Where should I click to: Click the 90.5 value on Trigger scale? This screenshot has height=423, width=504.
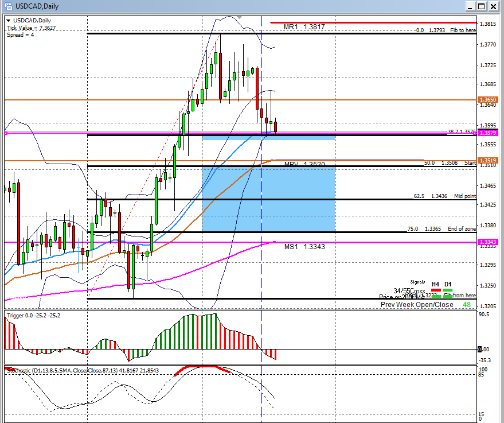click(x=484, y=315)
